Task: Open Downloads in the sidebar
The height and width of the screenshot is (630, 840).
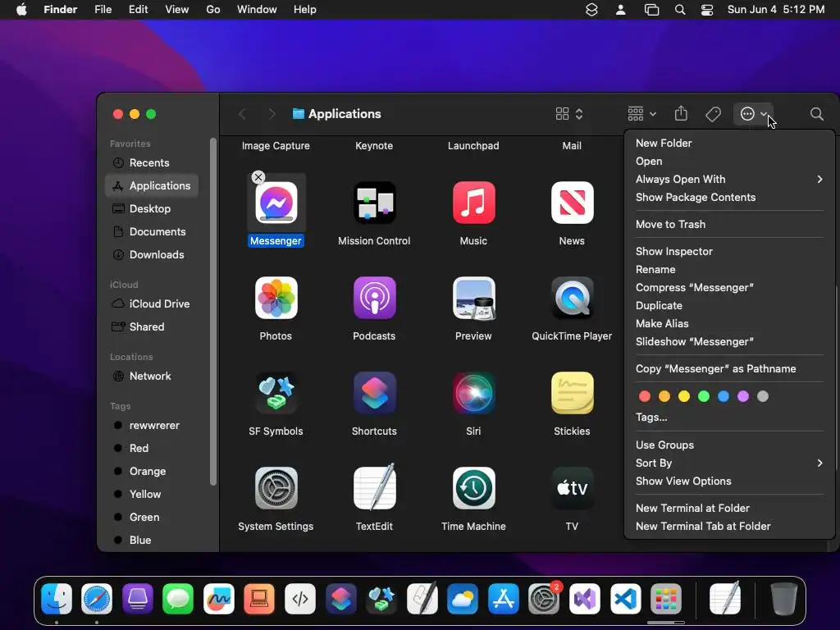Action: tap(152, 255)
